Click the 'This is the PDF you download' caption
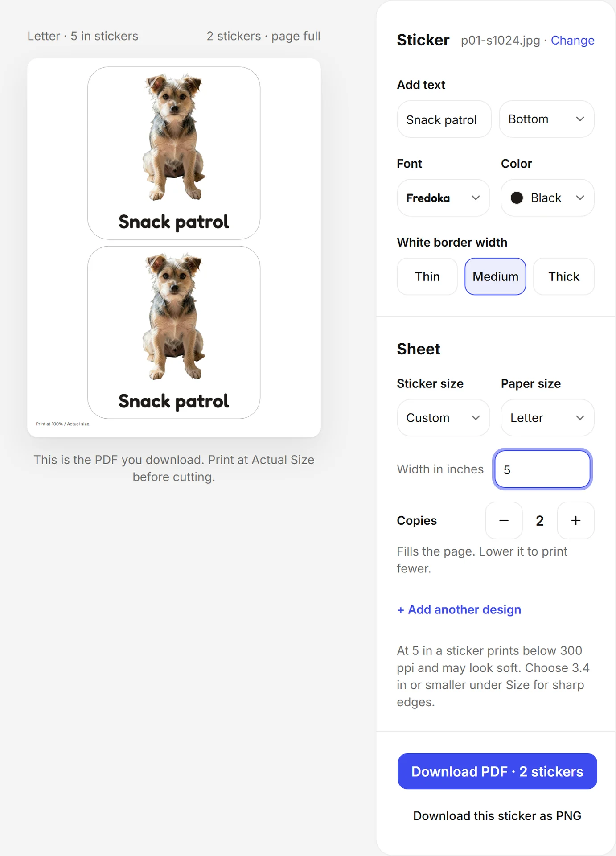Viewport: 616px width, 856px height. pos(174,468)
